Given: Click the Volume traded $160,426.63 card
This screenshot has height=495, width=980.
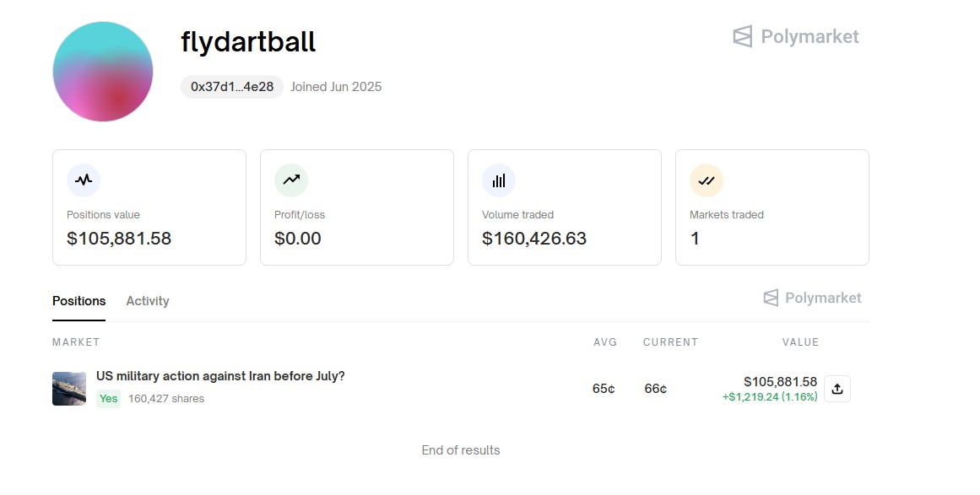Looking at the screenshot, I should [565, 207].
